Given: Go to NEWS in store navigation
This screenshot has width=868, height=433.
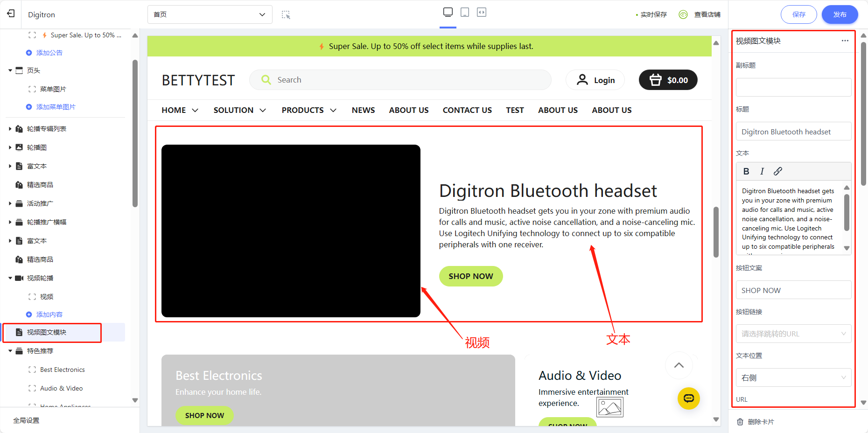Looking at the screenshot, I should tap(363, 110).
